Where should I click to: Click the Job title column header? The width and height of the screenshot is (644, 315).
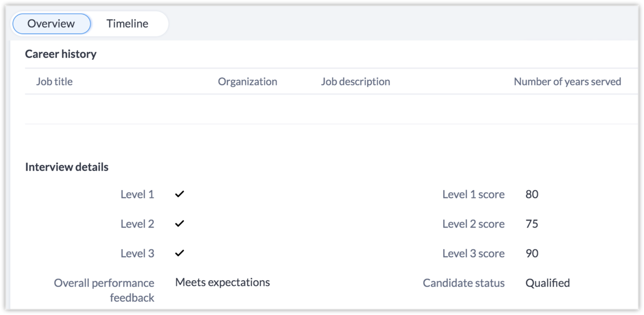54,82
